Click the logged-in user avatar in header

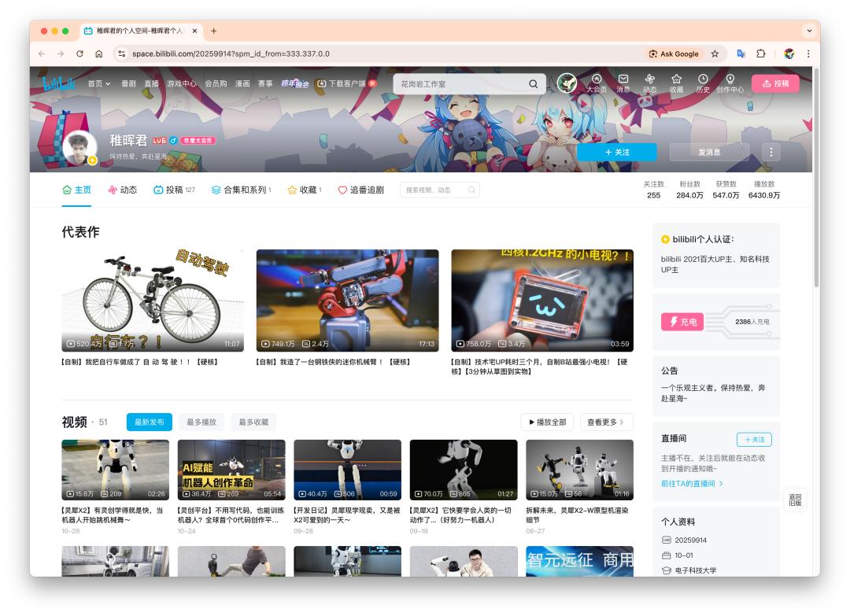(567, 83)
